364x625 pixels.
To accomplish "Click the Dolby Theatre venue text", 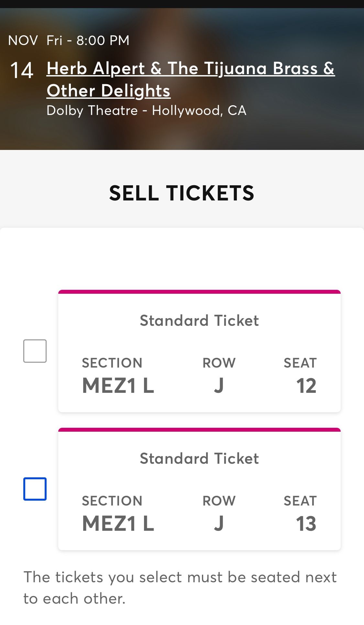I will pyautogui.click(x=146, y=110).
